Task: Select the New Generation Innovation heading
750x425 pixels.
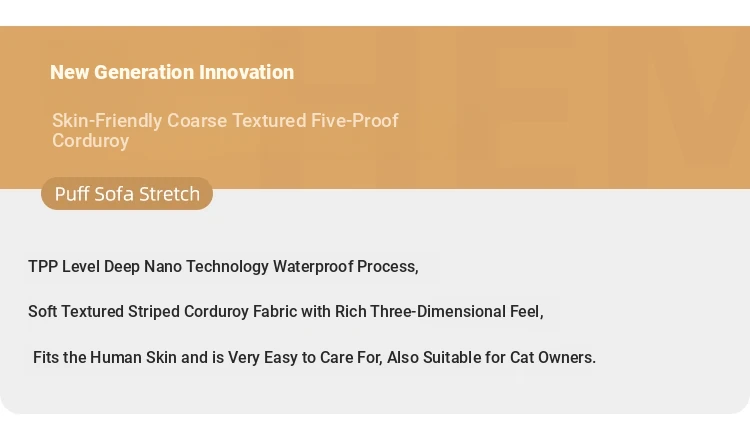Action: coord(172,72)
